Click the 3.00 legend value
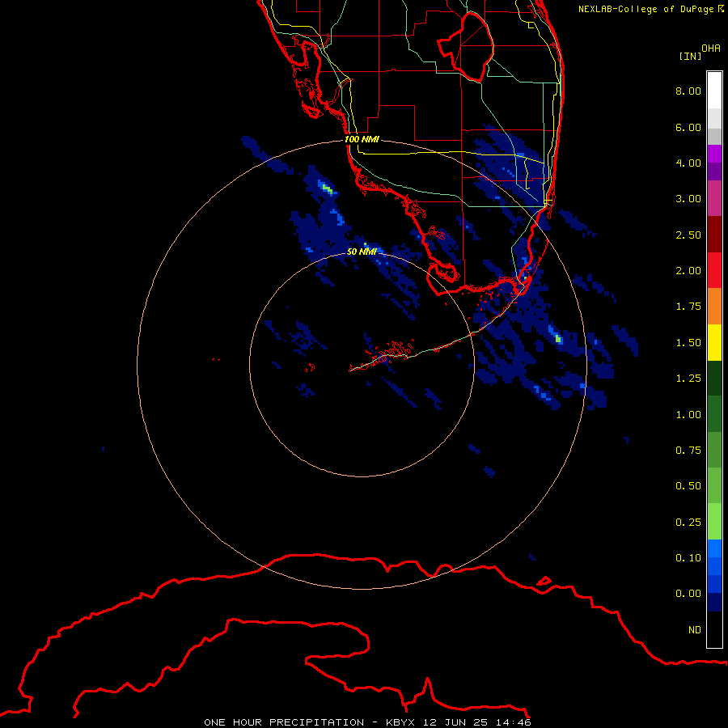Viewport: 728px width, 728px height. point(688,199)
